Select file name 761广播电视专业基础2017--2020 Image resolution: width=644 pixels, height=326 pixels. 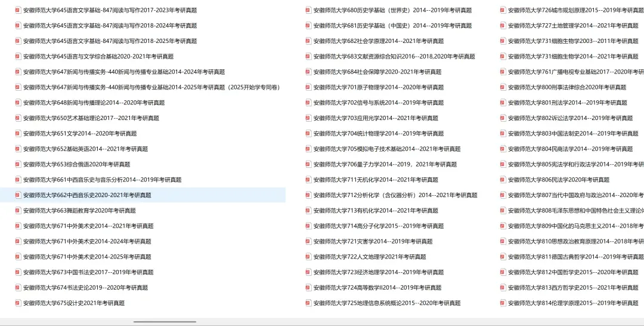click(x=576, y=72)
